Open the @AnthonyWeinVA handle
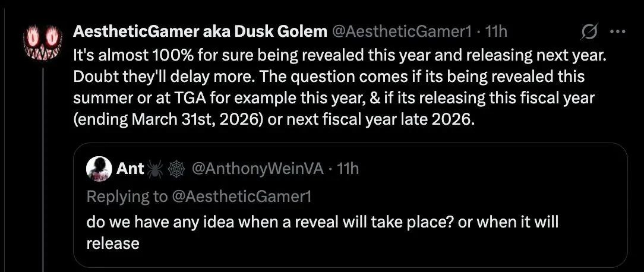 pyautogui.click(x=258, y=169)
